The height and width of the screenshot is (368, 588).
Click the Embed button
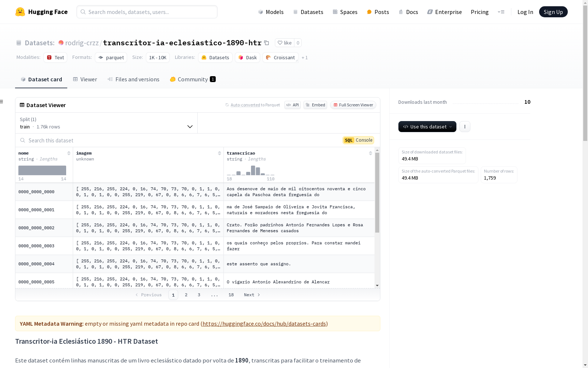coord(315,105)
